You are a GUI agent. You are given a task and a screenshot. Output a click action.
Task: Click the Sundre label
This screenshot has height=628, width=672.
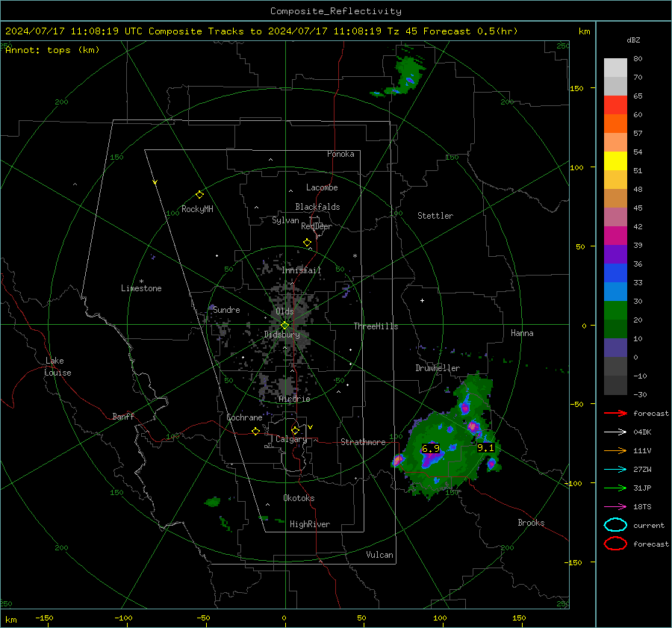[226, 310]
